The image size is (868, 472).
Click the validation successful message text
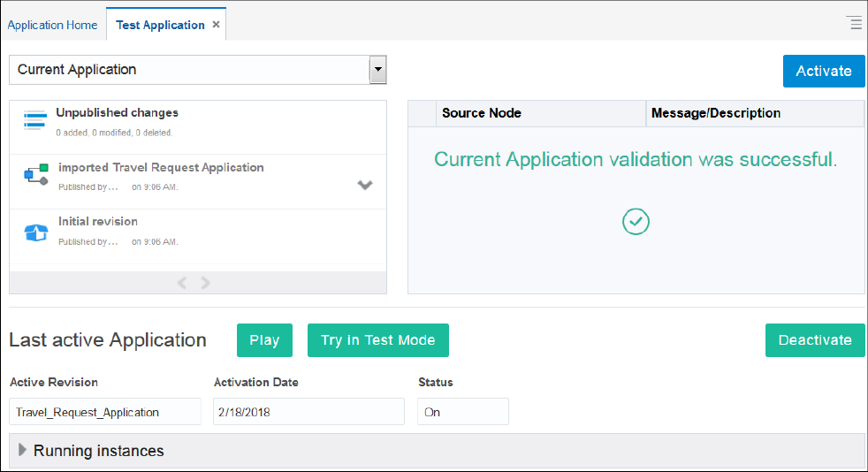coord(636,159)
